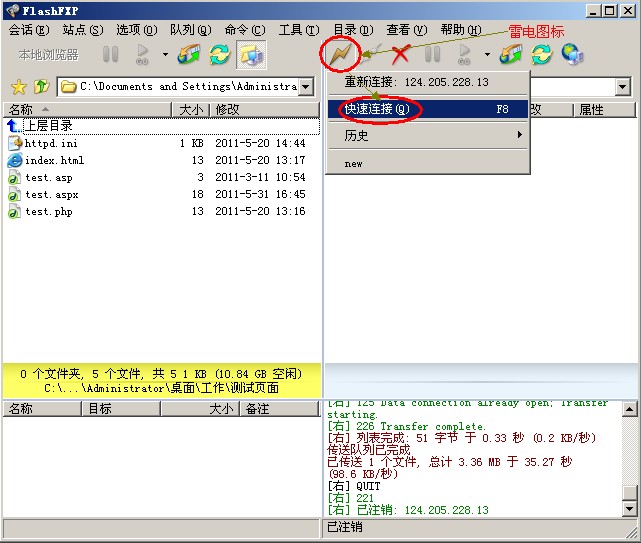Click the log pane scrollbar down arrow
The height and width of the screenshot is (543, 641).
point(629,509)
